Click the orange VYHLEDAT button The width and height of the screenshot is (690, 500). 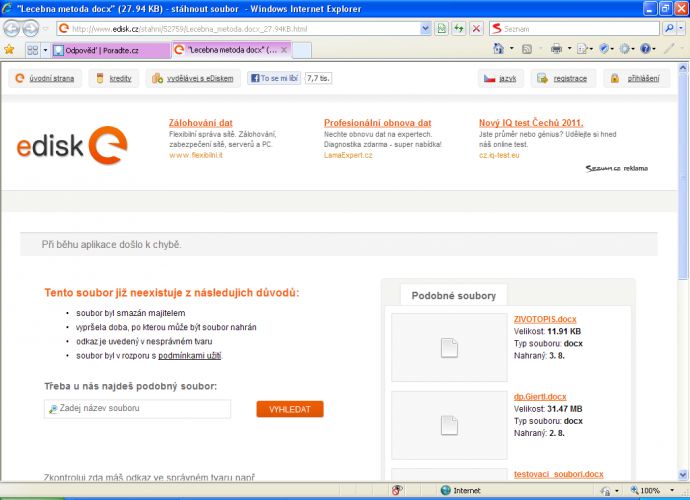tap(290, 409)
